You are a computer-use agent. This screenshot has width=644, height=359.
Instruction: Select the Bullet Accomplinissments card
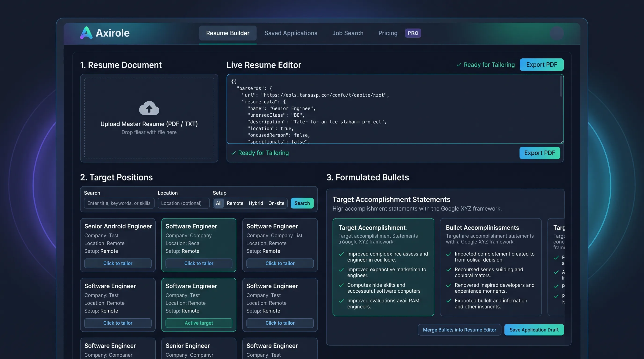coord(490,267)
